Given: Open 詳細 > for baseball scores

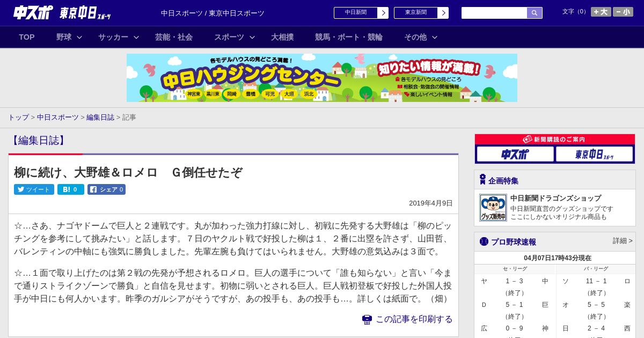Looking at the screenshot, I should tap(623, 241).
